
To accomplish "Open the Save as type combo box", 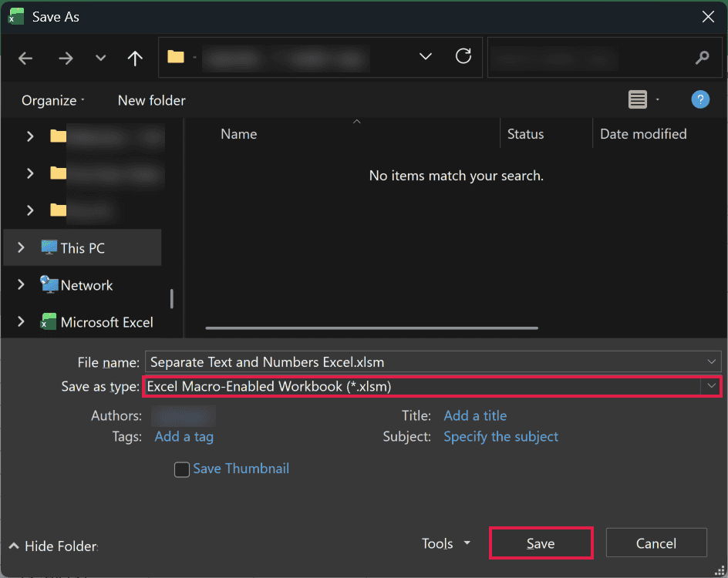I will (433, 386).
